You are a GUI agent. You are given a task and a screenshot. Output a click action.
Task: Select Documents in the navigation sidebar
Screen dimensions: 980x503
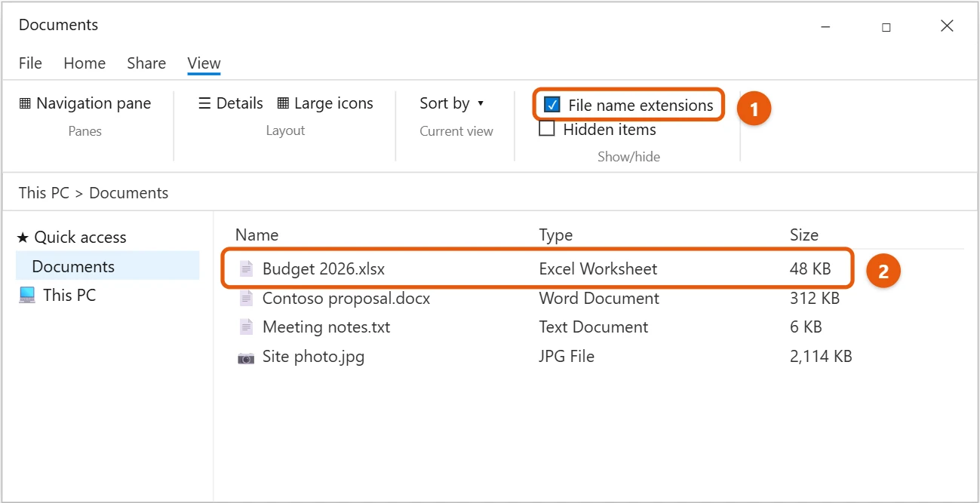point(108,266)
